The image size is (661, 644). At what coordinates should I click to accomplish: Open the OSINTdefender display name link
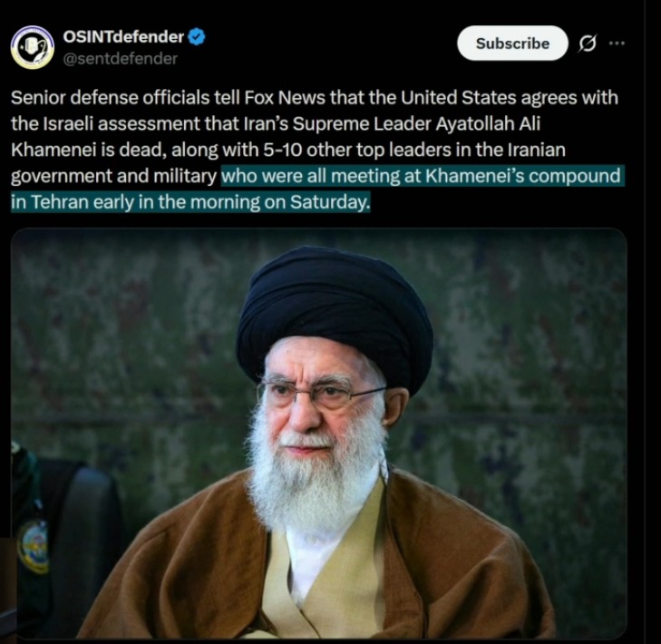click(123, 37)
